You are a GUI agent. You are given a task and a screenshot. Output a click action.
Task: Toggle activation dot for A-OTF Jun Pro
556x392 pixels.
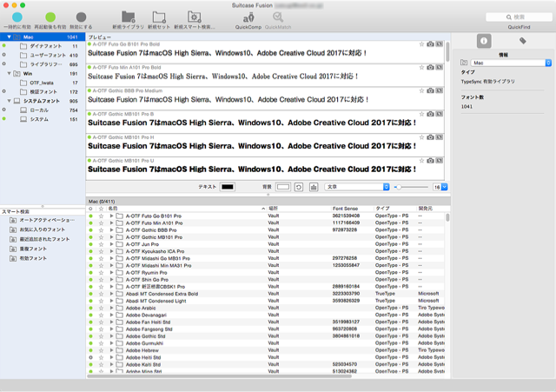90,244
